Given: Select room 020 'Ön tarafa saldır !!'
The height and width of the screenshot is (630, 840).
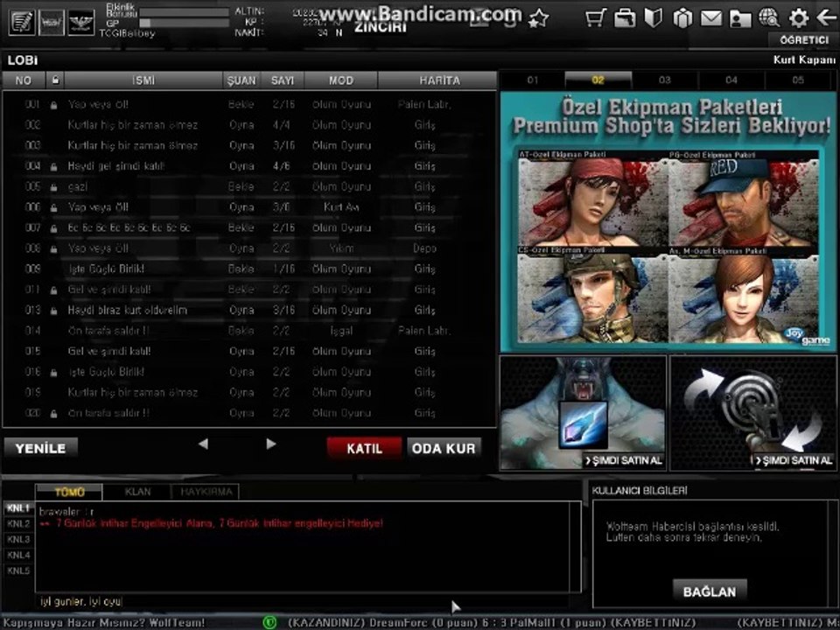Looking at the screenshot, I should (x=249, y=413).
